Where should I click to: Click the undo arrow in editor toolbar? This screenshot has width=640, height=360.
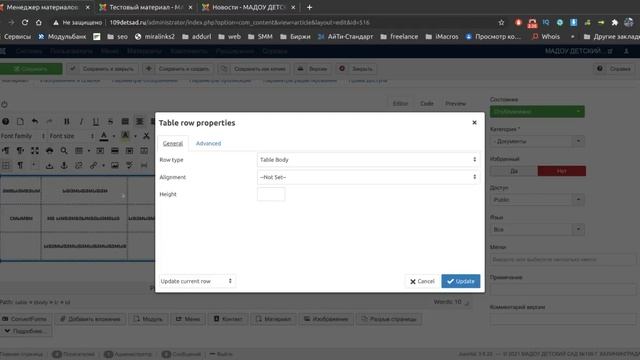[x=35, y=121]
